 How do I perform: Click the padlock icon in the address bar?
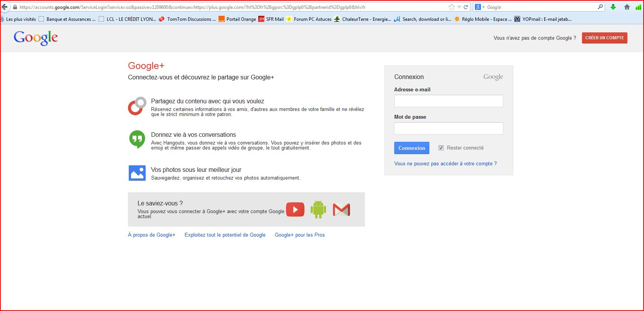[x=15, y=7]
